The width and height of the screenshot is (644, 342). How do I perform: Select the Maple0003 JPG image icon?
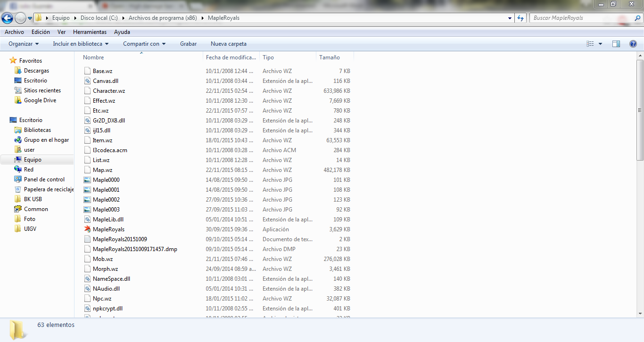(x=87, y=210)
